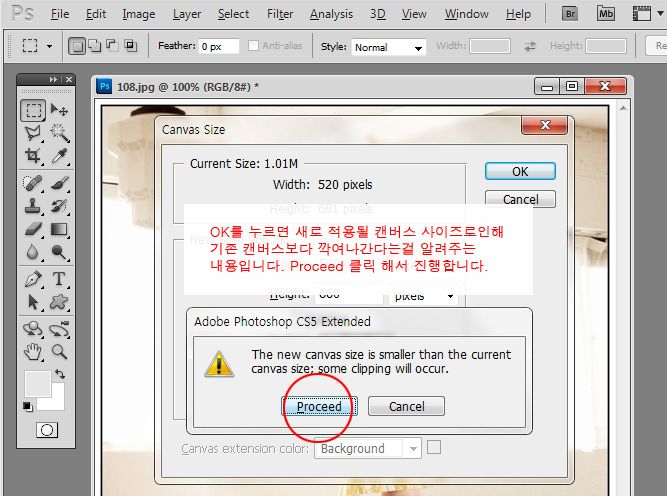The height and width of the screenshot is (496, 667).
Task: Toggle checkbox next to canvas extension color
Action: tap(434, 448)
